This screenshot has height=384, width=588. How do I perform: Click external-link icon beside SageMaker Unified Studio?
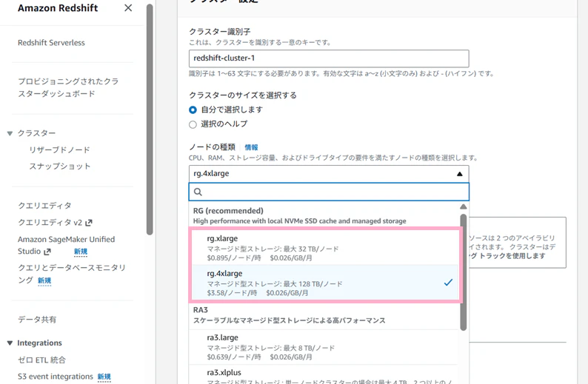pyautogui.click(x=47, y=252)
